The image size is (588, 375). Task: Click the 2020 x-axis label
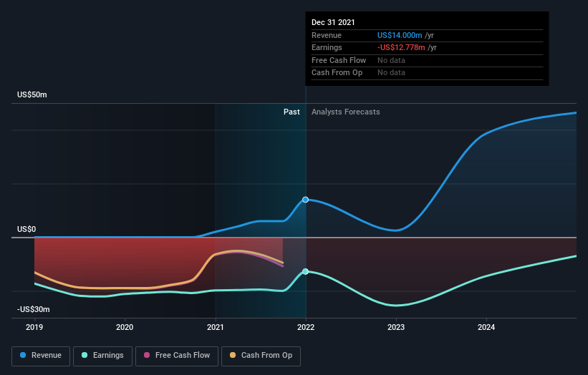(125, 328)
